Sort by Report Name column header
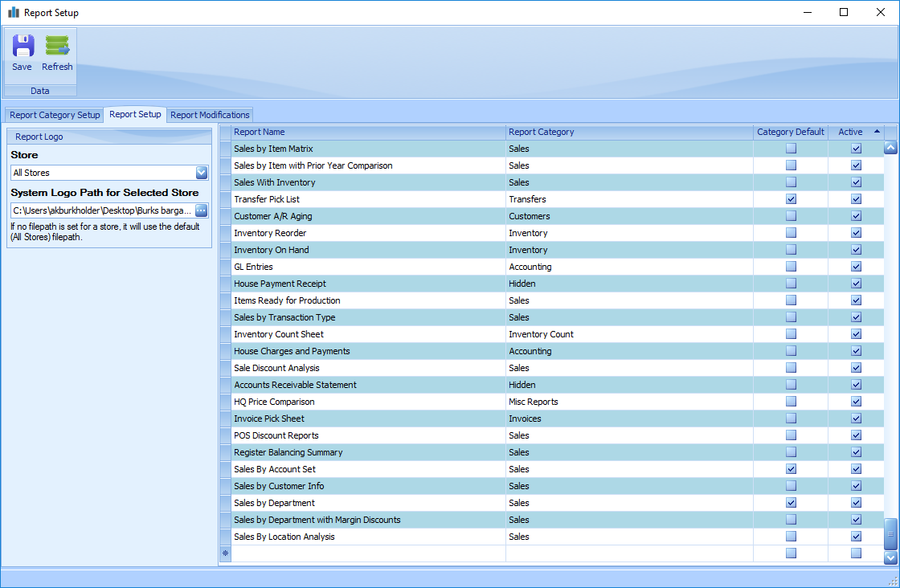The height and width of the screenshot is (588, 900). [x=368, y=132]
